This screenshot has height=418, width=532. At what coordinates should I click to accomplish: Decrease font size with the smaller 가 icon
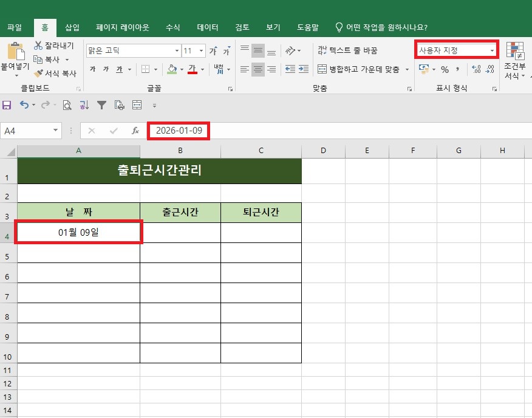coord(227,51)
